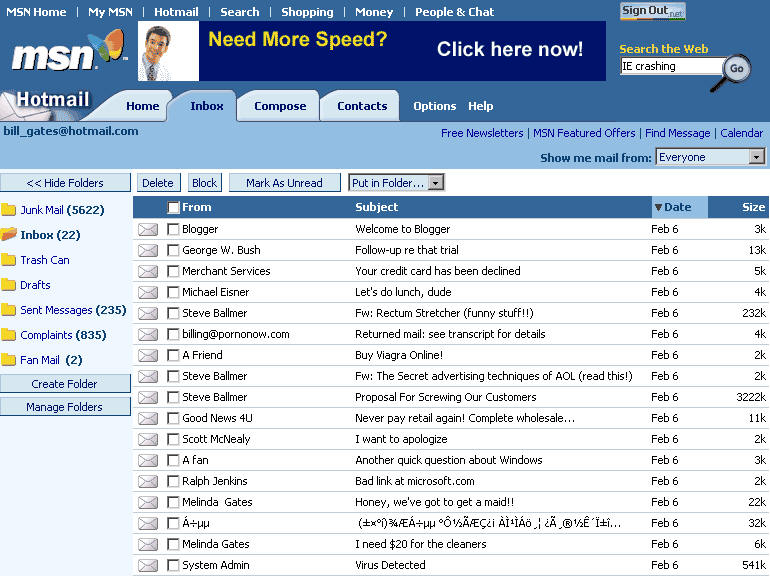Click the Block button
770x576 pixels.
pos(204,183)
